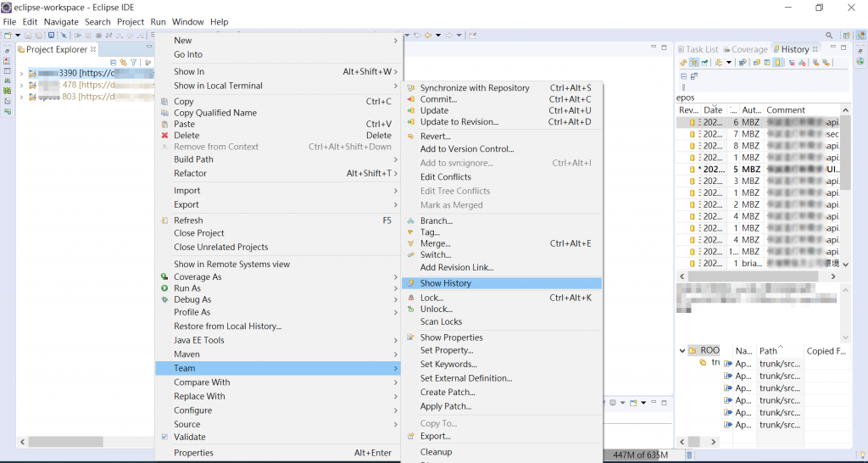Click the stacked yellow pages History toolbar icon

coord(757,63)
